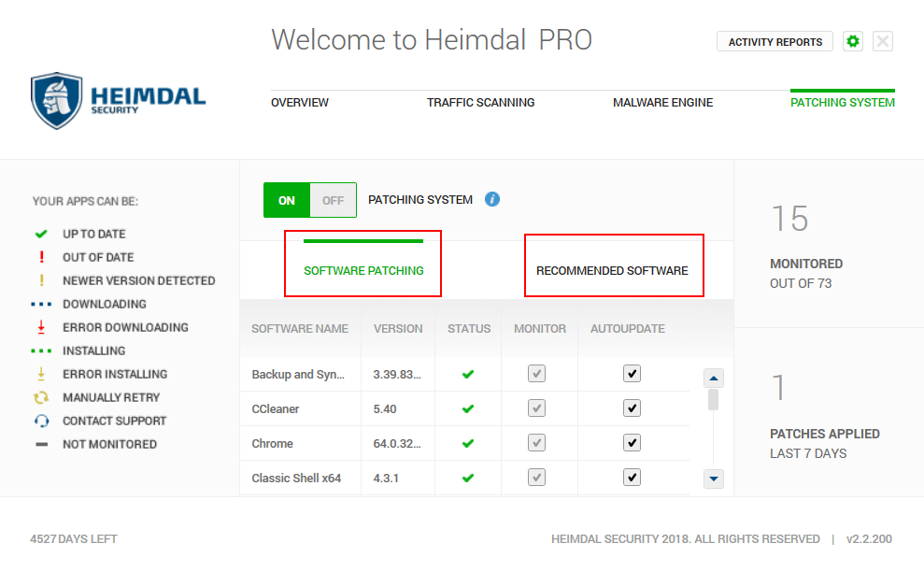
Task: Click the red out-of-date exclamation legend icon
Action: tap(41, 257)
